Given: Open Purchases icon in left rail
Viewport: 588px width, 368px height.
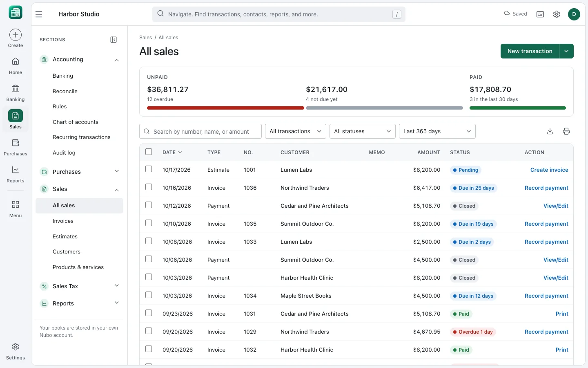Looking at the screenshot, I should (x=16, y=147).
